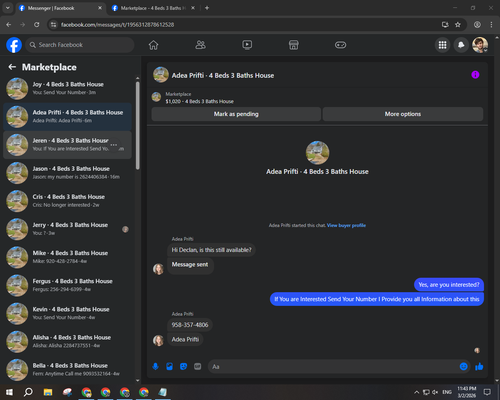Open the Windows Start menu
Screen dimensions: 500x400
pos(9,392)
